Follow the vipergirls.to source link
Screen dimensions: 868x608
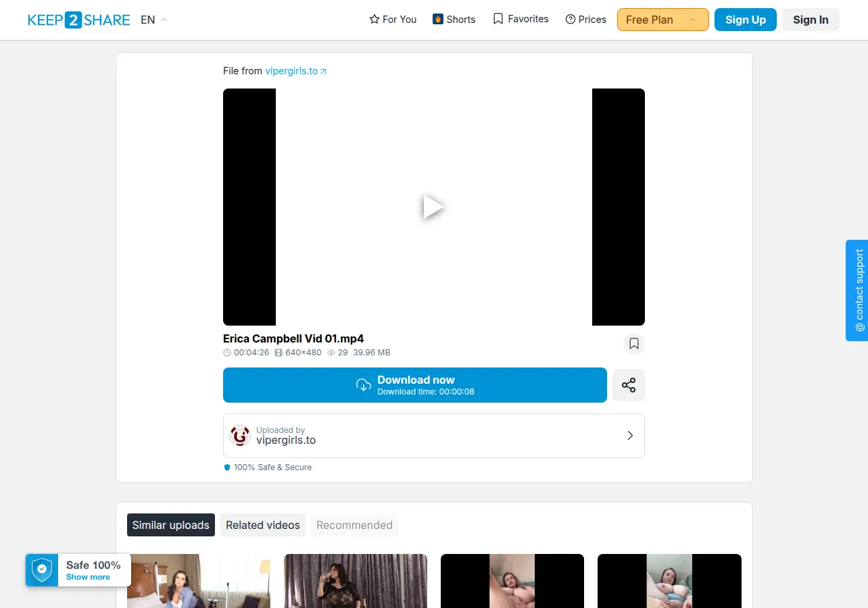pyautogui.click(x=295, y=71)
